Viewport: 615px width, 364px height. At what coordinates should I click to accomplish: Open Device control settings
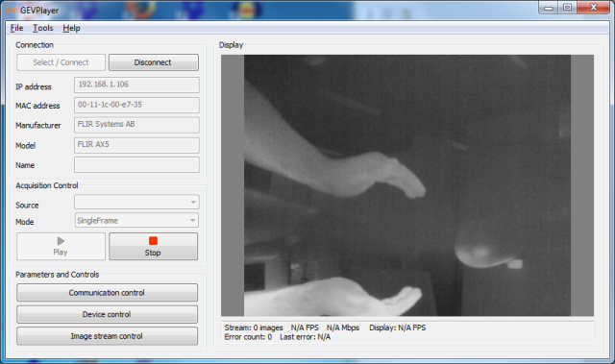107,314
